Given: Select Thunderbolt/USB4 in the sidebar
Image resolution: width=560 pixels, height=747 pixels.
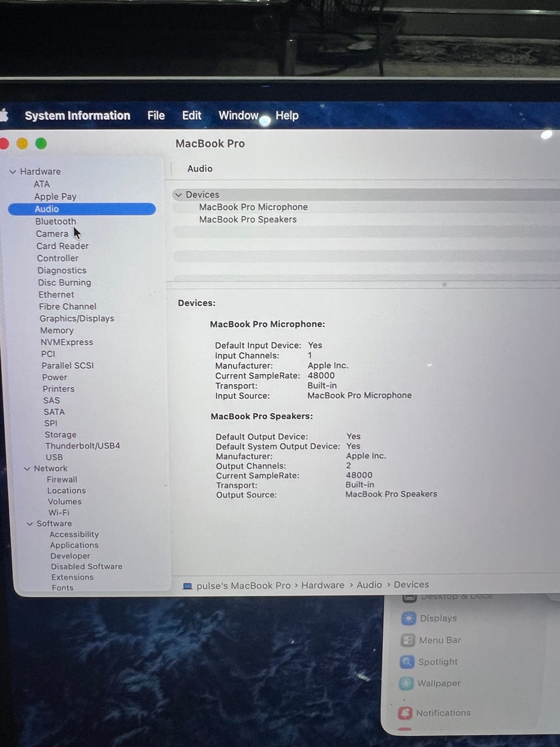Looking at the screenshot, I should coord(82,446).
